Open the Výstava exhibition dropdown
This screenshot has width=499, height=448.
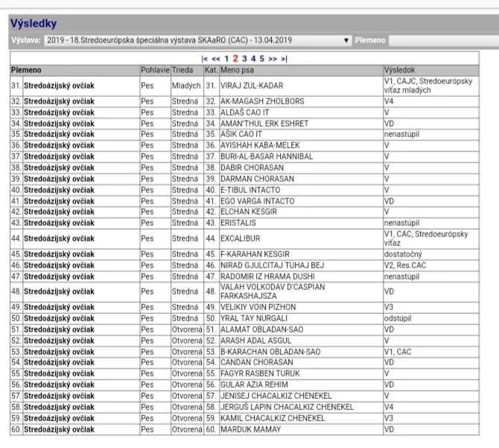coord(197,40)
